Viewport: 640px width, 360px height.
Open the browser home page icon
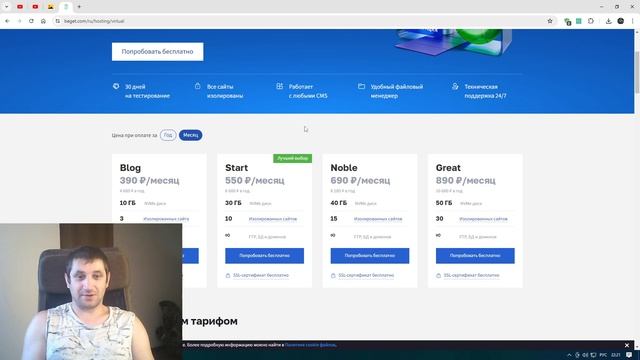pos(43,21)
